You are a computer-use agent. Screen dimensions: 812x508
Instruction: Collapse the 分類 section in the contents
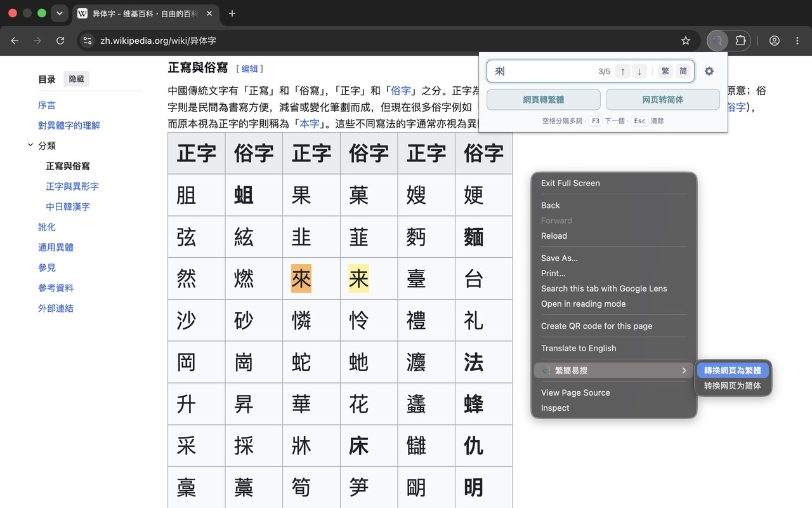point(30,145)
